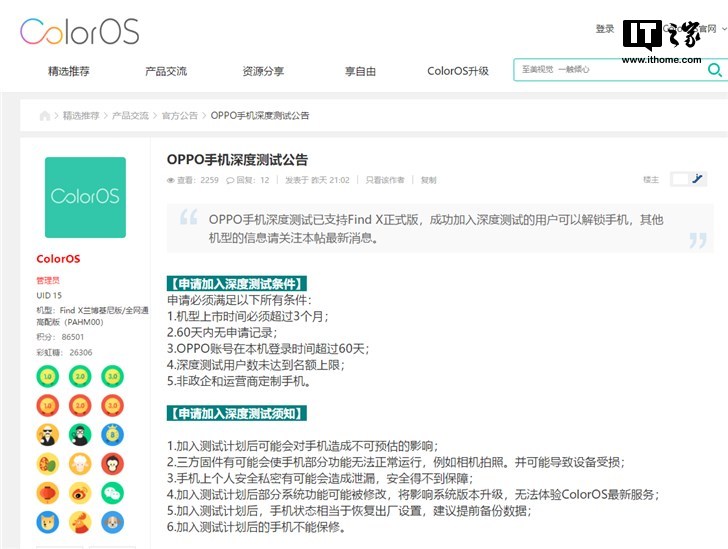Click the green bearded man badge
This screenshot has width=728, height=549.
click(x=80, y=435)
